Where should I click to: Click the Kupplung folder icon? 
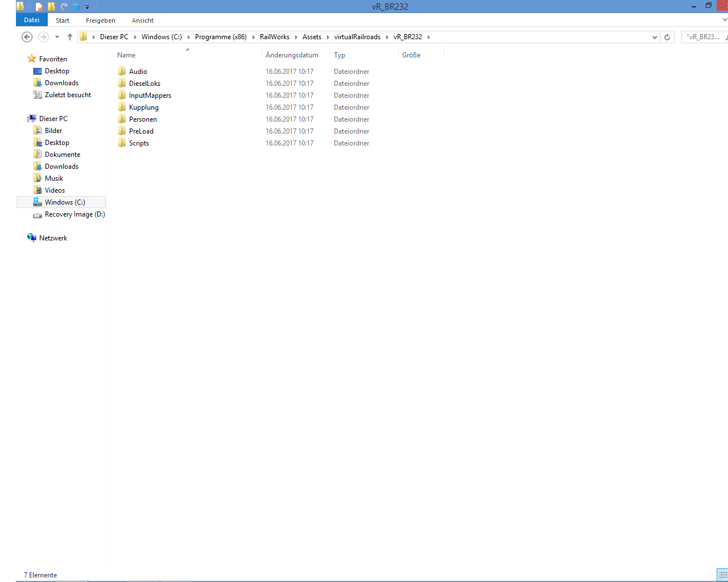tap(122, 107)
